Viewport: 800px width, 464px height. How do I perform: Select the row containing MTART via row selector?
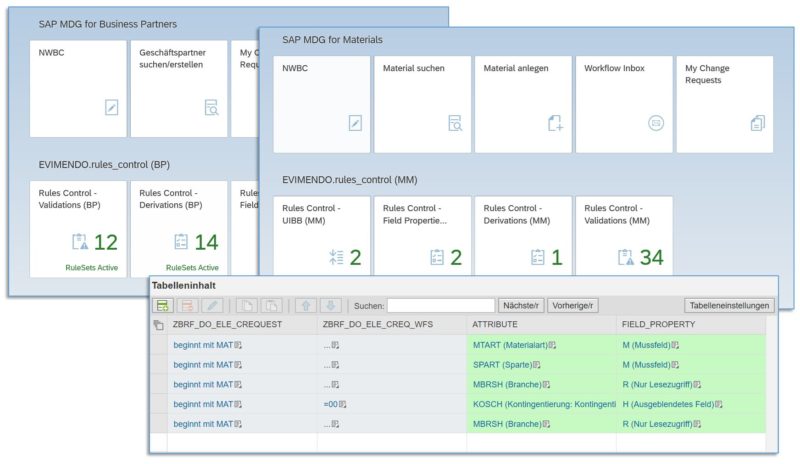[x=159, y=345]
